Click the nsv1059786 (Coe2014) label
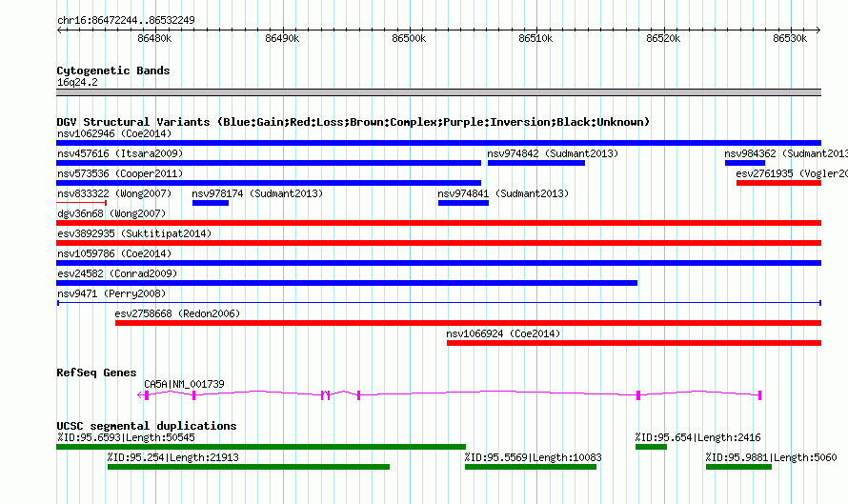 (x=114, y=253)
